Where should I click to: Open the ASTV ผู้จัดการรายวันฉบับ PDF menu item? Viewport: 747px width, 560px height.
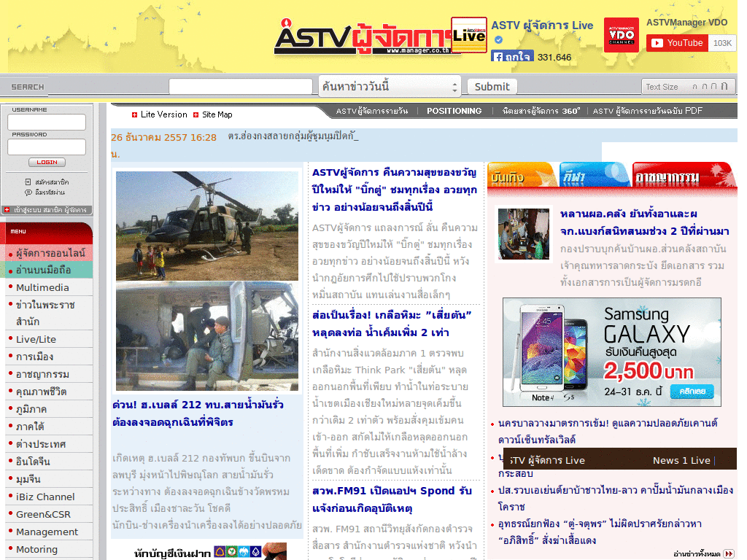pos(648,111)
